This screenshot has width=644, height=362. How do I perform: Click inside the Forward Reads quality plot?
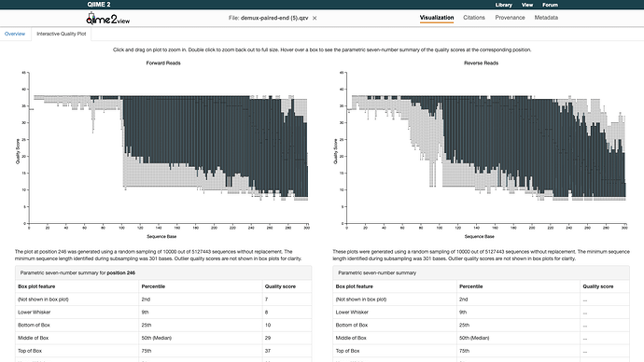[x=168, y=147]
